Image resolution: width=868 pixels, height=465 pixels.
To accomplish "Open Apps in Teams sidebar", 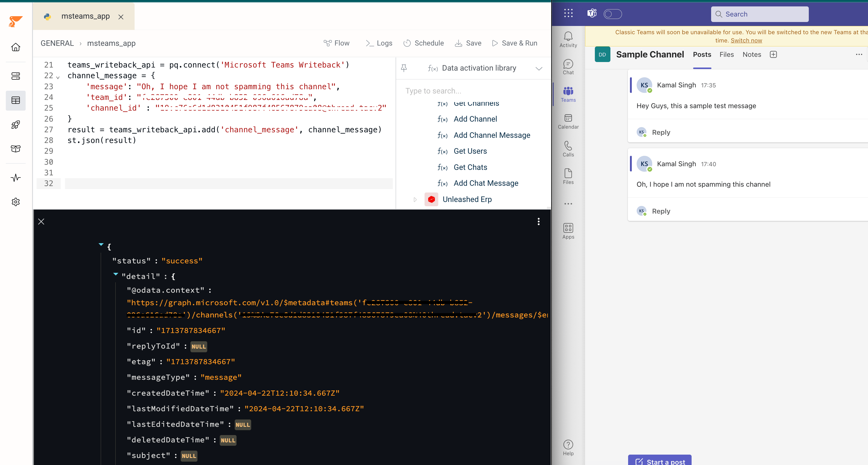I will click(568, 231).
